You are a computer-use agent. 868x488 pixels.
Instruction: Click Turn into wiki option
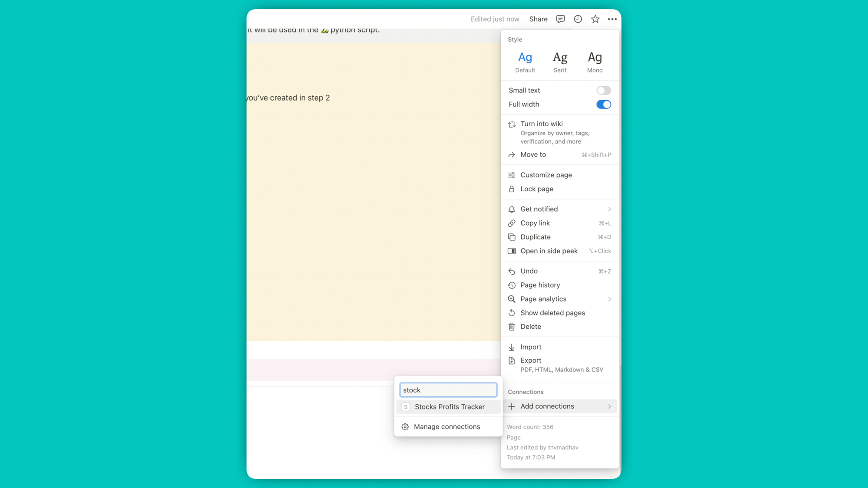click(541, 123)
